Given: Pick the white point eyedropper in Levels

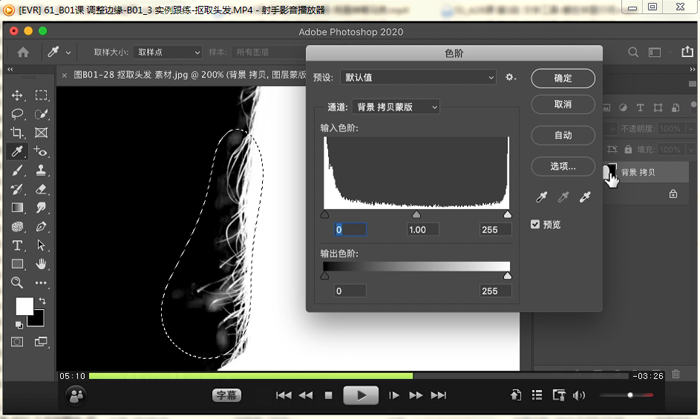Looking at the screenshot, I should 585,198.
